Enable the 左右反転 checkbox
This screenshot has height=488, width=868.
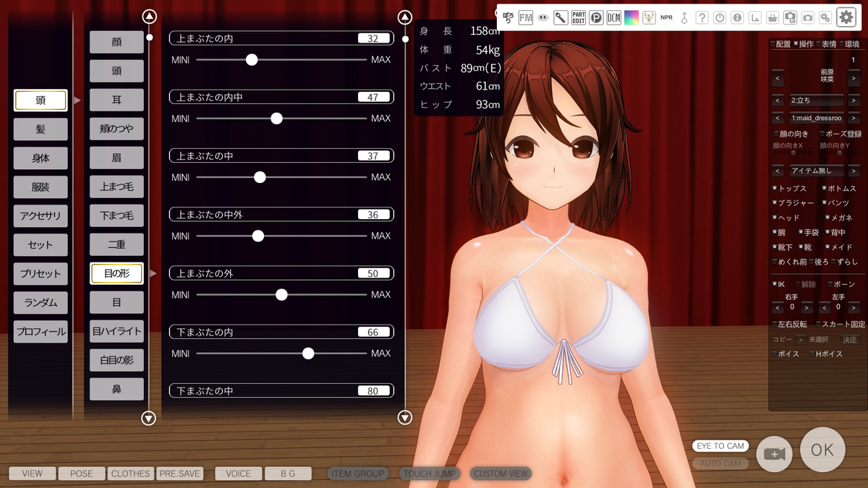(775, 325)
